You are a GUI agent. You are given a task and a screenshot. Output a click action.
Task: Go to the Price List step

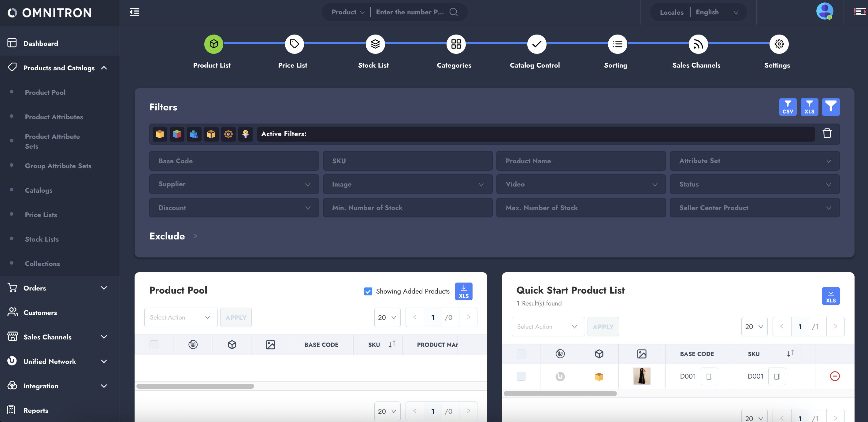coord(294,44)
